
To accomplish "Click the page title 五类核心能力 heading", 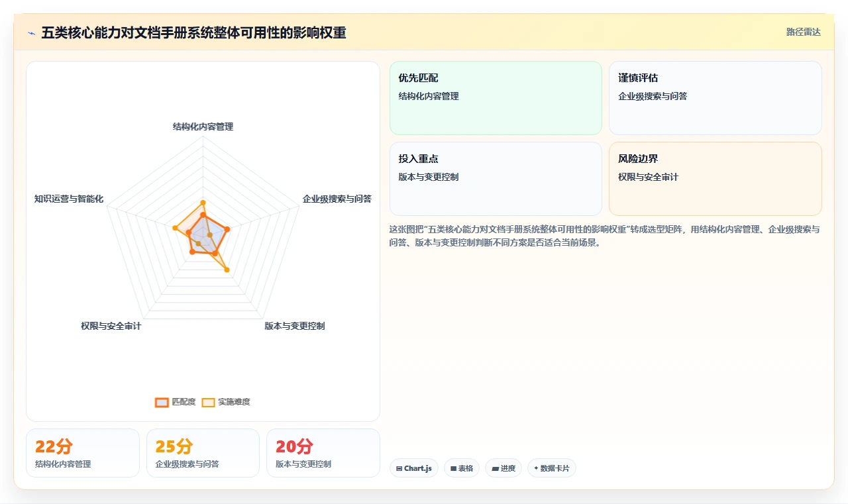I will click(193, 32).
